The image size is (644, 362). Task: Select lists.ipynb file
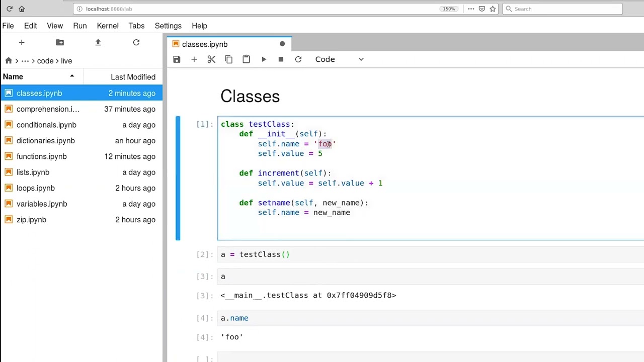81,172
